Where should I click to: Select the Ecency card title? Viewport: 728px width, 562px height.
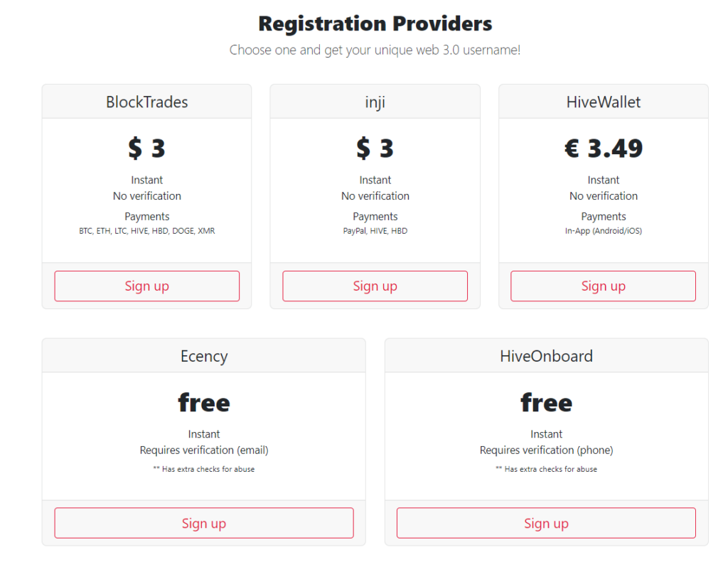pyautogui.click(x=203, y=356)
